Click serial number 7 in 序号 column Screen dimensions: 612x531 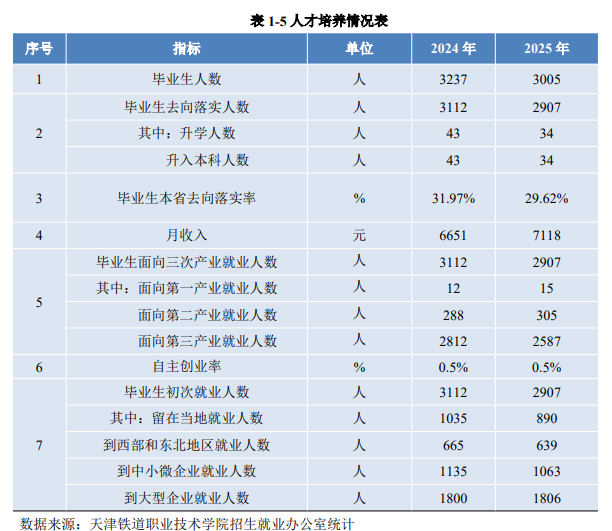tap(39, 445)
